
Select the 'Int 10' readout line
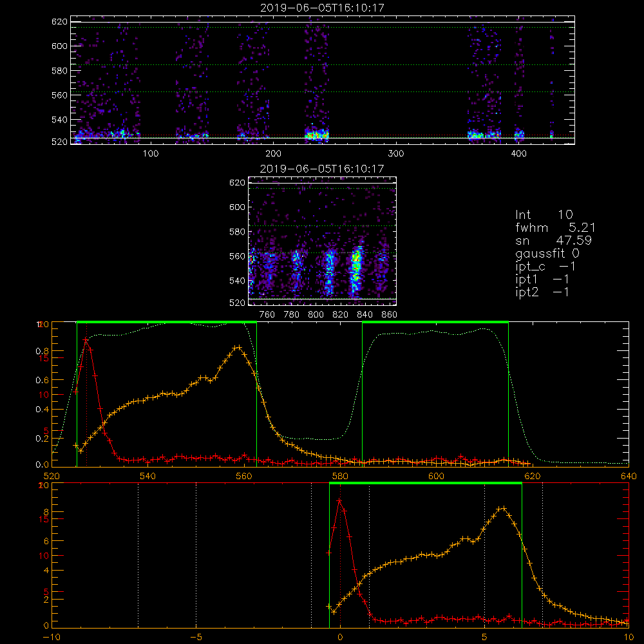click(x=544, y=214)
